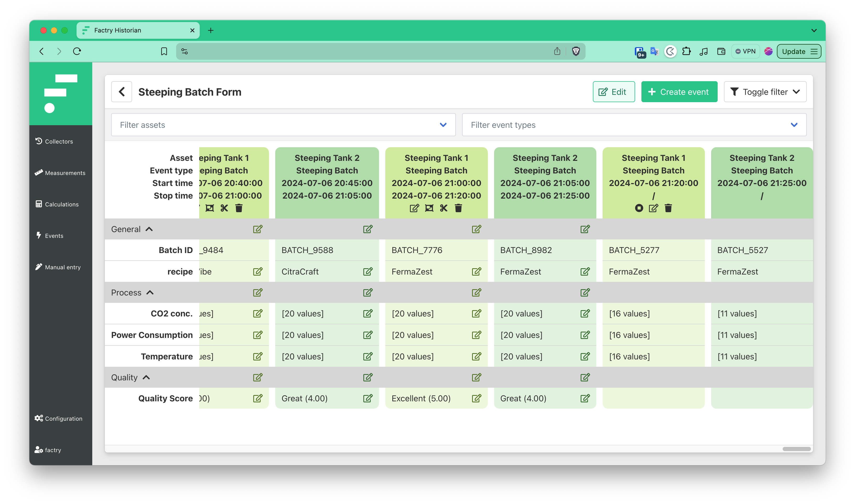This screenshot has width=855, height=504.
Task: Click stop icon on BATCH_5277 event
Action: (x=639, y=208)
